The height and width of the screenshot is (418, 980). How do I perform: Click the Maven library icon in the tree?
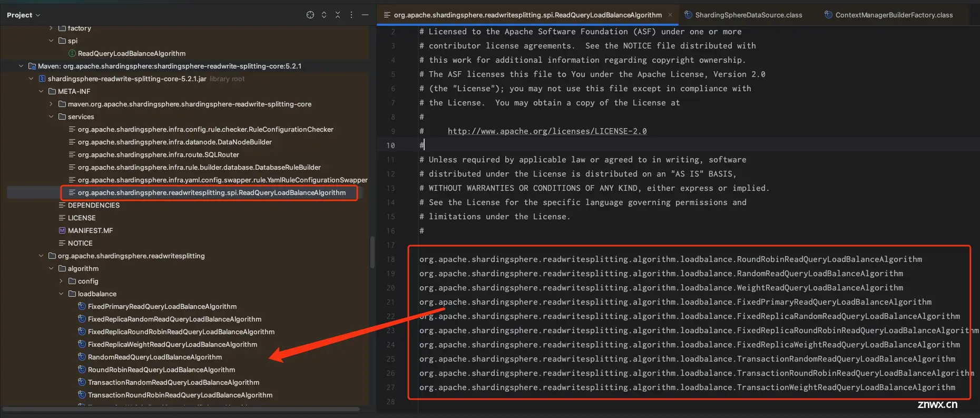[x=32, y=66]
